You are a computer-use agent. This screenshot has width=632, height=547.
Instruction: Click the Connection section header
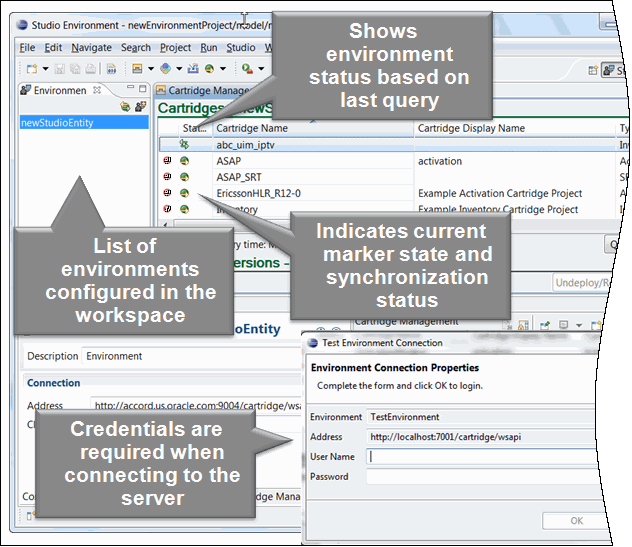coord(54,383)
